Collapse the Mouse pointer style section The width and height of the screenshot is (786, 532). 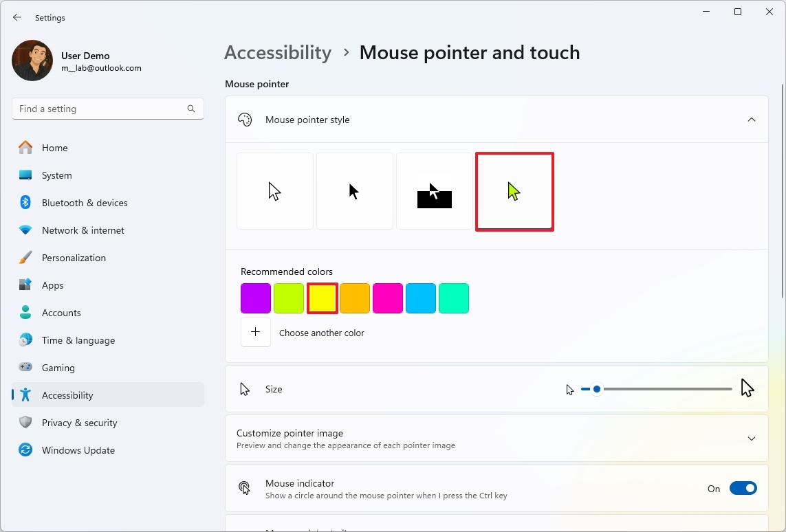pyautogui.click(x=751, y=120)
